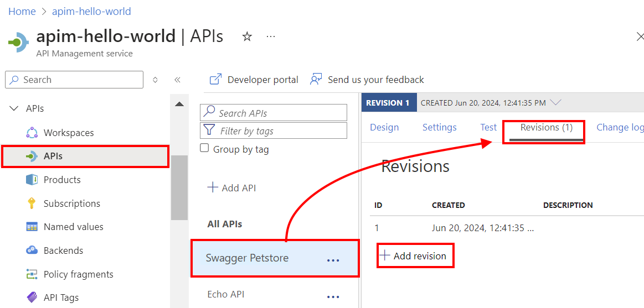Switch to the Design tab
Image resolution: width=644 pixels, height=308 pixels.
[384, 128]
